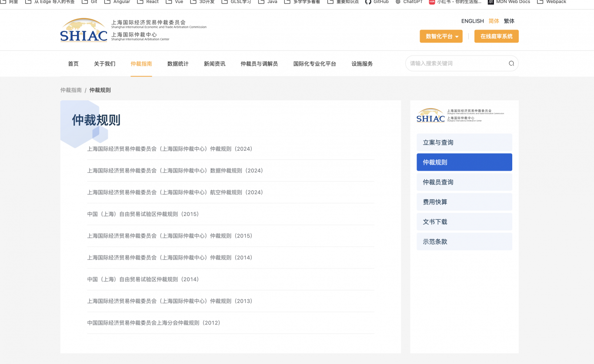Open 自由贸易试验区仲裁规则（2014）link
The height and width of the screenshot is (364, 594).
coord(143,279)
